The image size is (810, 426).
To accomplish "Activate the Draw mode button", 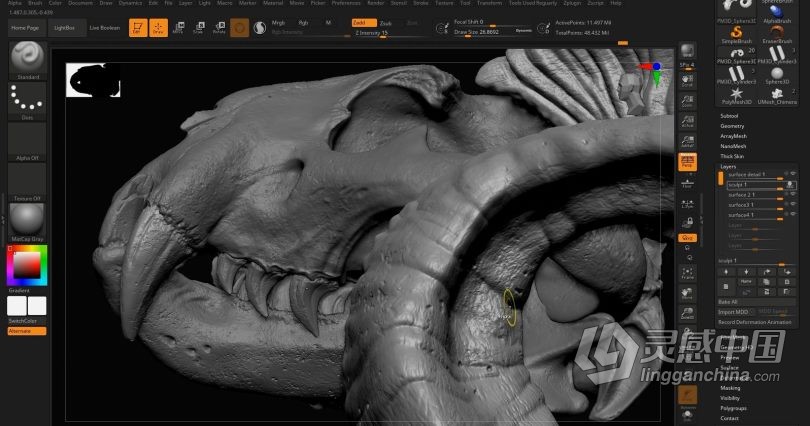I will 159,28.
